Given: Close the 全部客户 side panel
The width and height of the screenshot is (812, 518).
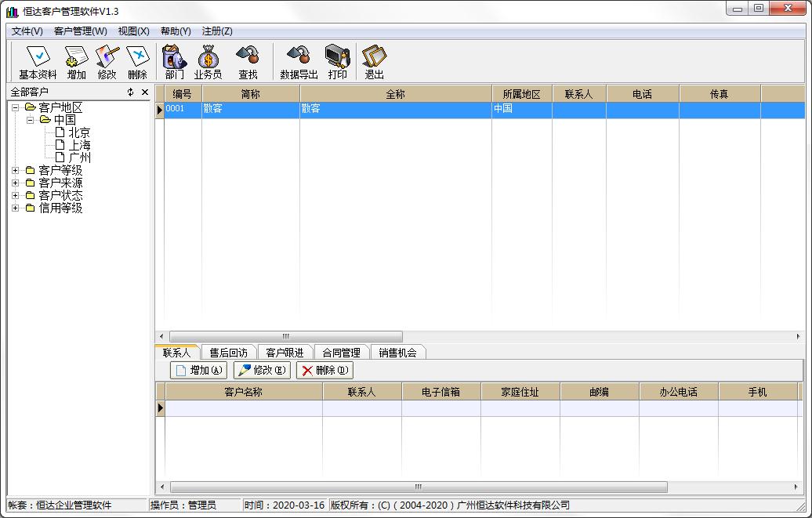Looking at the screenshot, I should click(x=145, y=92).
